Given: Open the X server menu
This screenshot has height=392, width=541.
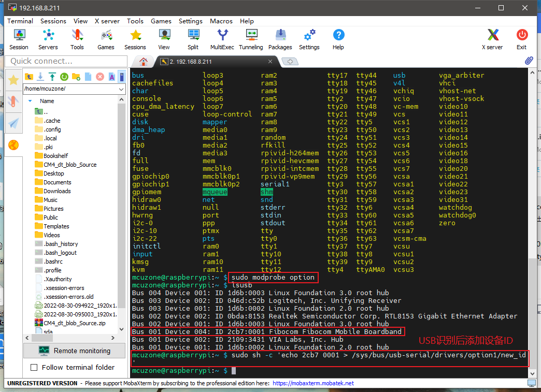Looking at the screenshot, I should click(x=107, y=21).
